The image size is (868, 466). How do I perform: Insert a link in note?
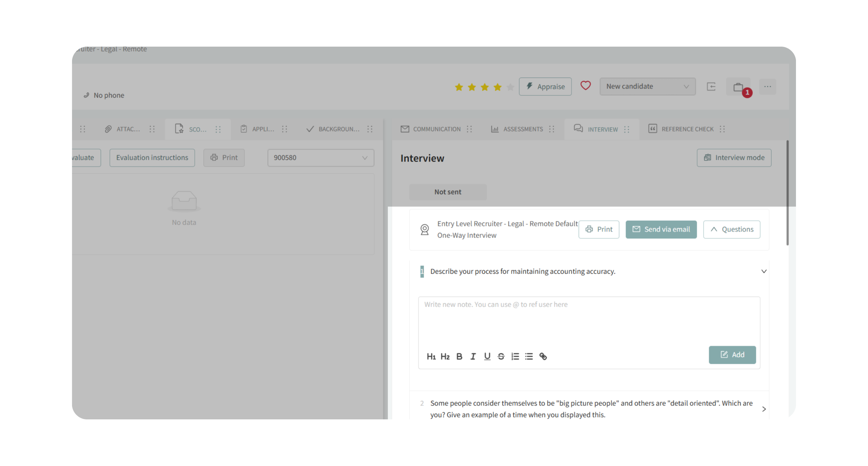tap(543, 357)
